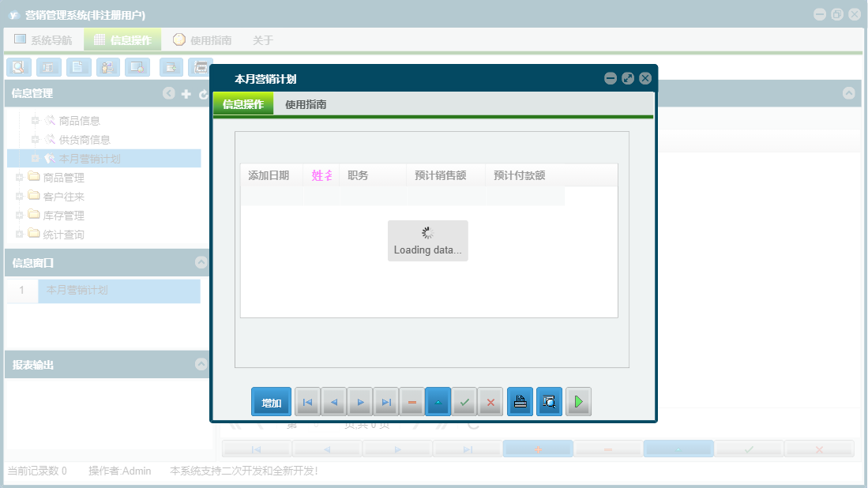This screenshot has width=868, height=488.
Task: Click the red X cancel button in dialog
Action: [x=490, y=402]
